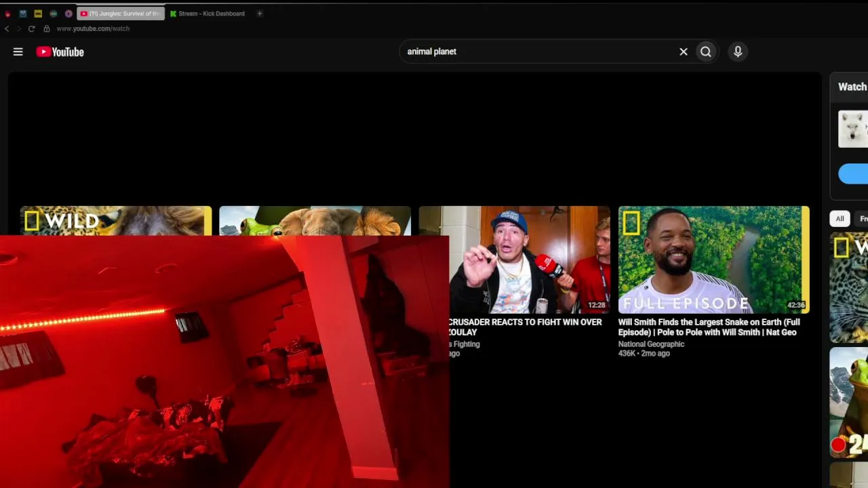868x488 pixels.
Task: Play the Will Smith Full Episode thumbnail
Action: pyautogui.click(x=713, y=260)
